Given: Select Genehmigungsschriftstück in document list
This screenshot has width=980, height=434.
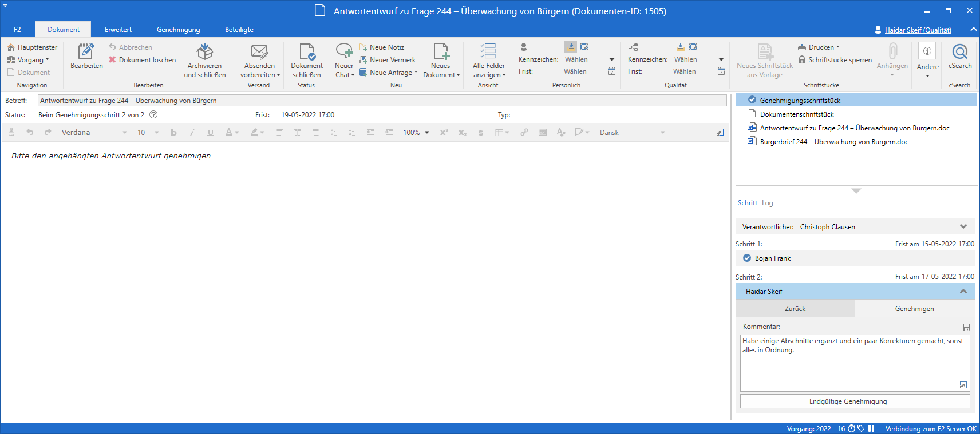Looking at the screenshot, I should click(x=856, y=100).
